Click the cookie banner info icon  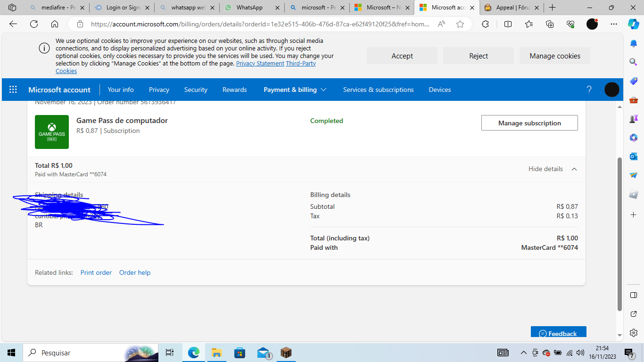(44, 48)
